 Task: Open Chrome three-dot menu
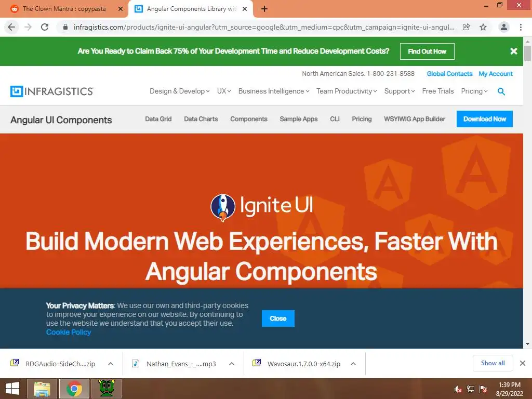click(x=521, y=27)
